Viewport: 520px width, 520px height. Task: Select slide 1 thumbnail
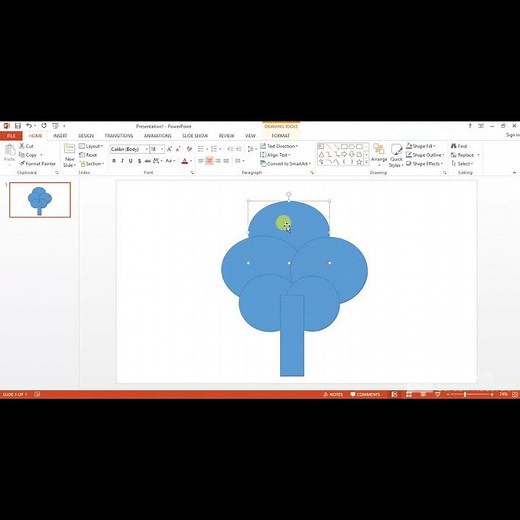(40, 200)
